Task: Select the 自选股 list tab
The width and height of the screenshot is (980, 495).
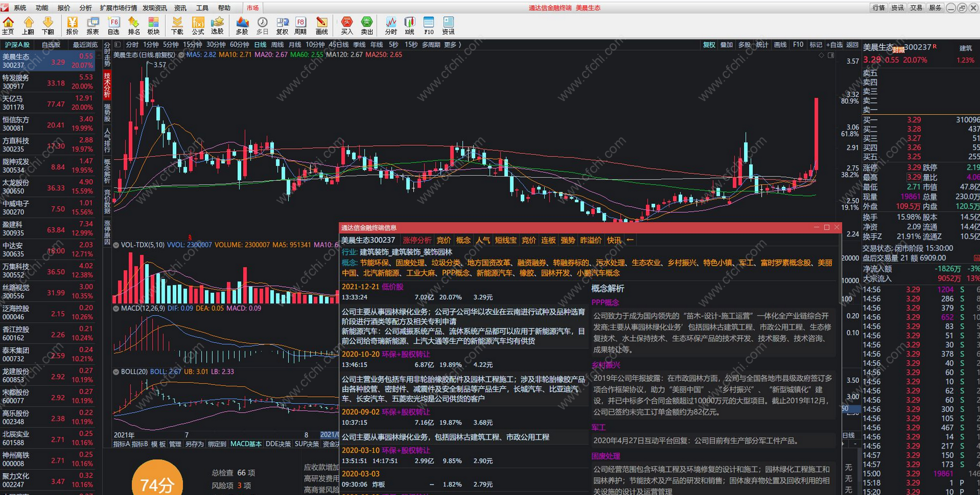Action: [51, 44]
